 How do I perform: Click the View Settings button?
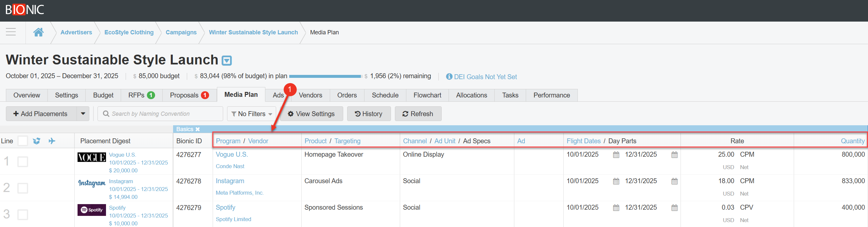(x=311, y=114)
